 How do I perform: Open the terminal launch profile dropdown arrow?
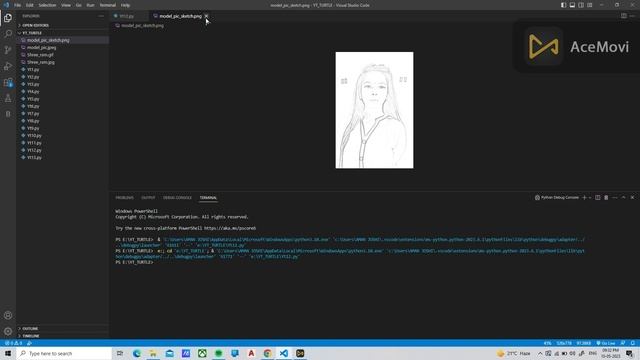tap(590, 198)
